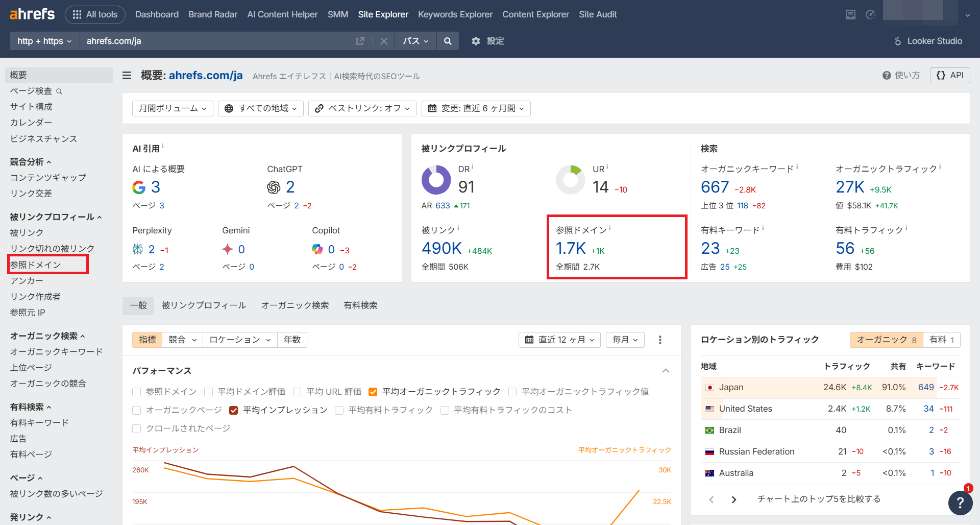Uncheck the 平均インプレッション checkbox

click(x=233, y=410)
